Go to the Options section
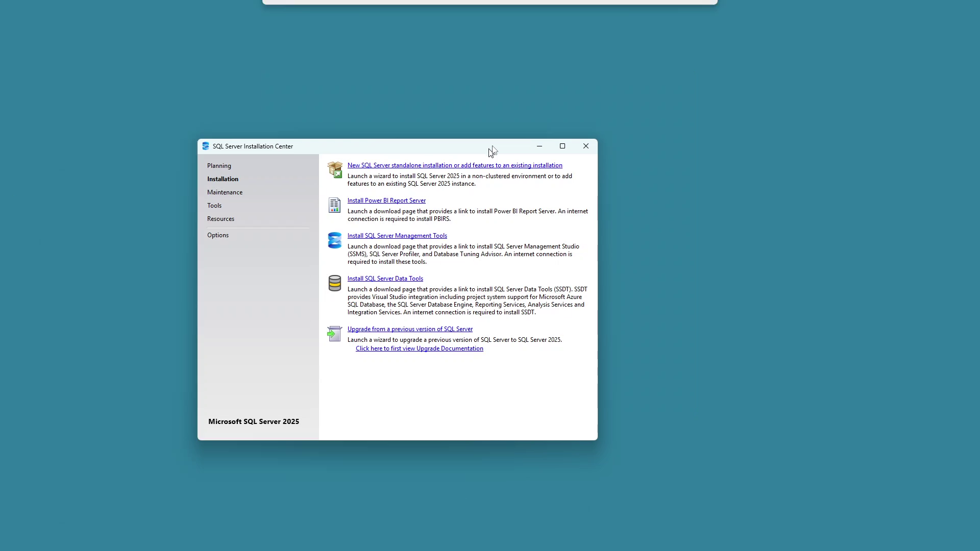 [218, 235]
